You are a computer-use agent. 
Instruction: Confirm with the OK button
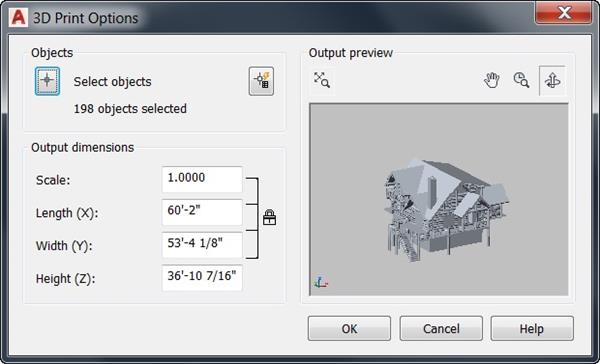pos(349,328)
